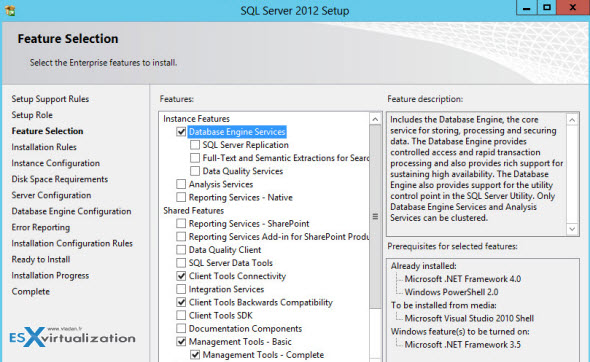
Task: Enable the Analysis Services checkbox
Action: pyautogui.click(x=181, y=184)
